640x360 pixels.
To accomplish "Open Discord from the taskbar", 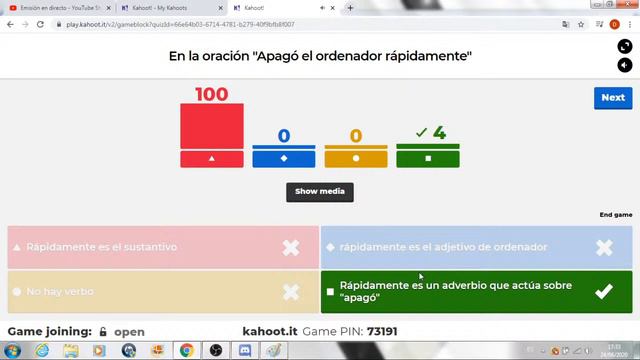I will pyautogui.click(x=244, y=351).
